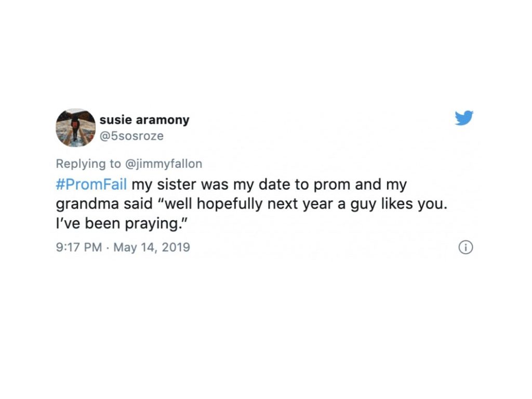Click the @5sosroze handle
Screen dimensions: 532x399
(131, 136)
